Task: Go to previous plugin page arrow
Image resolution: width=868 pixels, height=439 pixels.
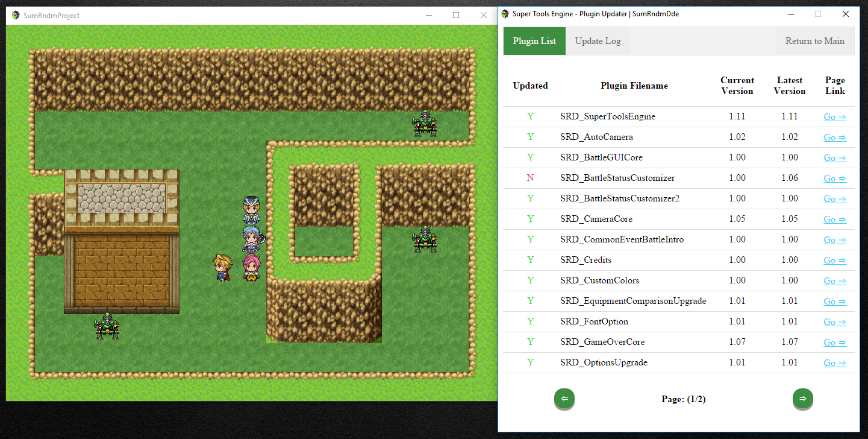Action: (564, 399)
